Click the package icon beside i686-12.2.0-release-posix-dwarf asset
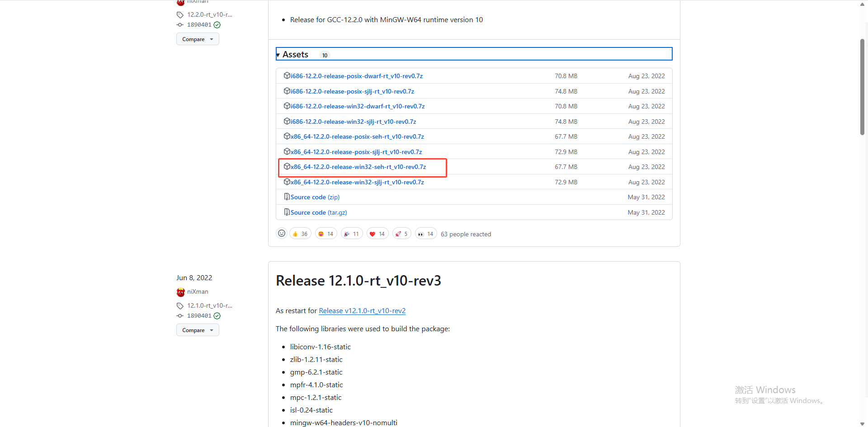The width and height of the screenshot is (868, 427). pos(288,75)
